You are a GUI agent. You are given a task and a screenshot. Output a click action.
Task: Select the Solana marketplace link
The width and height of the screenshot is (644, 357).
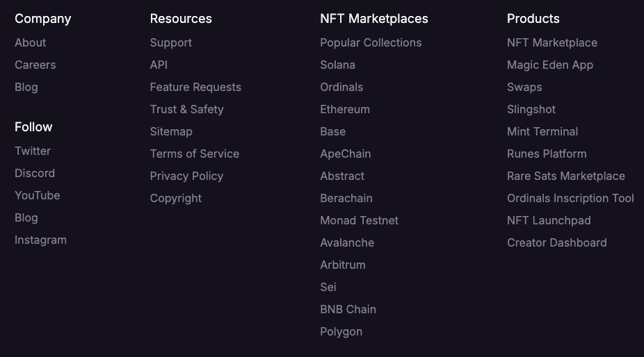(x=337, y=65)
